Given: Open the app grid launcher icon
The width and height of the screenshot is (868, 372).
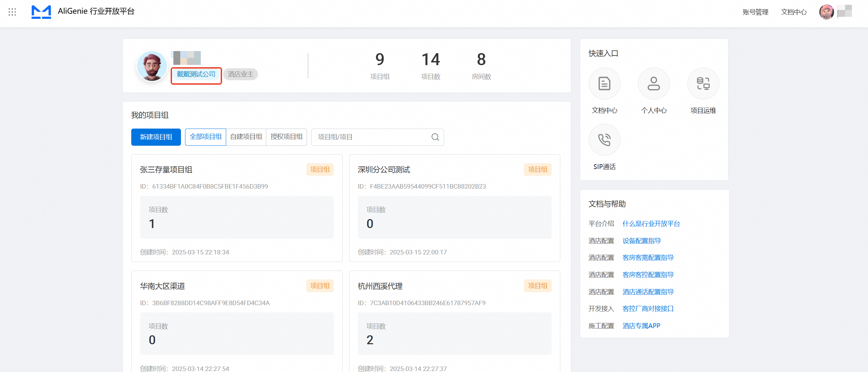Looking at the screenshot, I should (12, 12).
